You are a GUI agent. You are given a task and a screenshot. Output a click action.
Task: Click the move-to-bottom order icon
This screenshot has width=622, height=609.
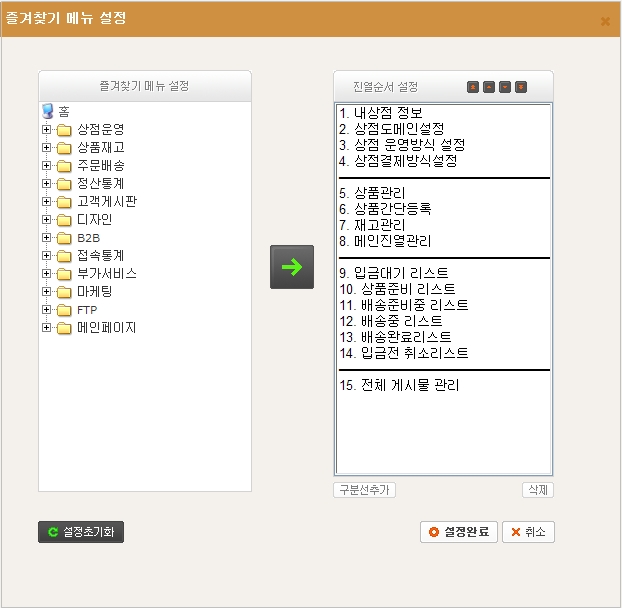pyautogui.click(x=521, y=87)
